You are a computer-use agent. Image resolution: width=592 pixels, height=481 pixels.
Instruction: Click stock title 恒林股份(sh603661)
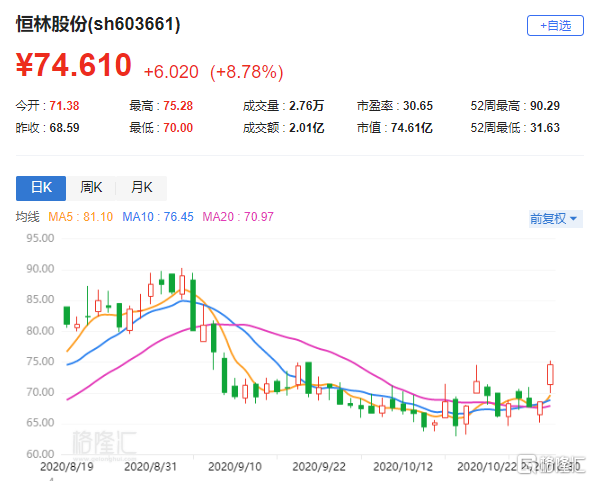(x=98, y=24)
